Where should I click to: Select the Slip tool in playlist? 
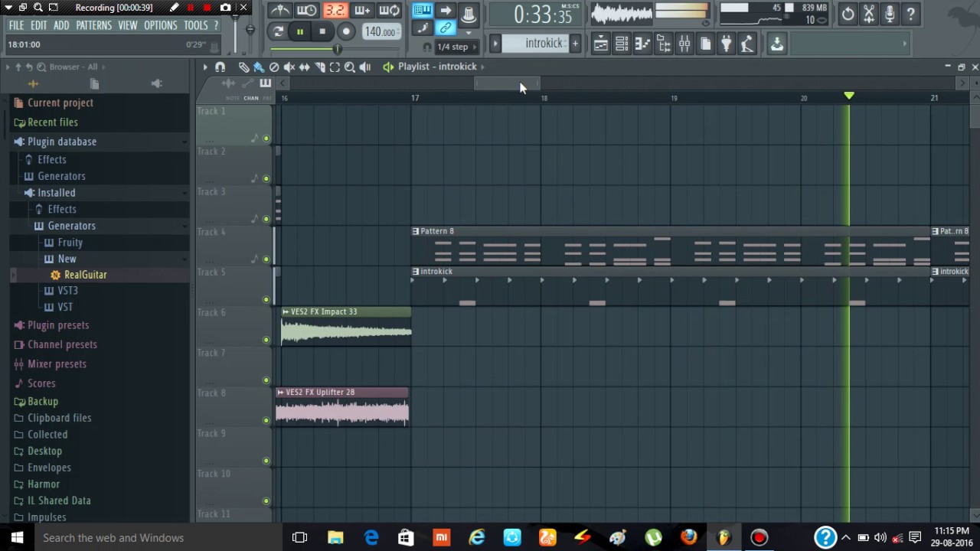(x=305, y=67)
